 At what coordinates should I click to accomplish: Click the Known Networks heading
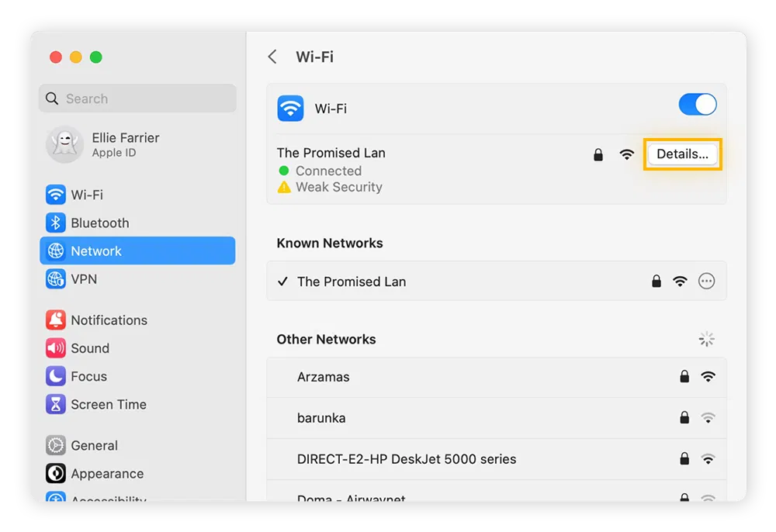click(x=330, y=244)
